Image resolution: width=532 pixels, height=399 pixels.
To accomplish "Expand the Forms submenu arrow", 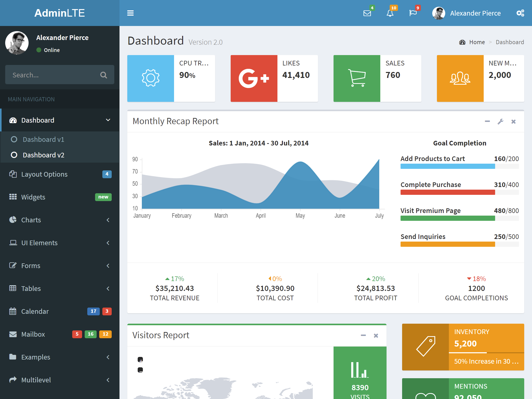I will point(108,265).
